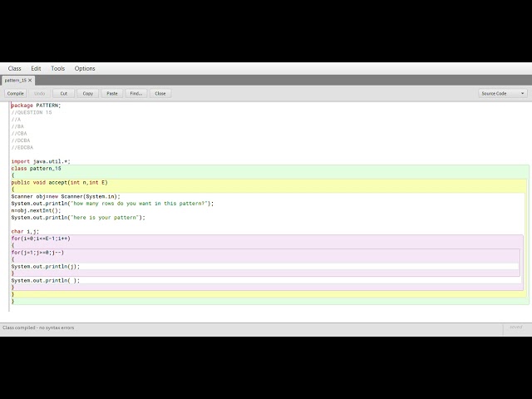Viewport: 532px width, 399px height.
Task: Click the 'package PATTERN;' line
Action: pos(36,106)
